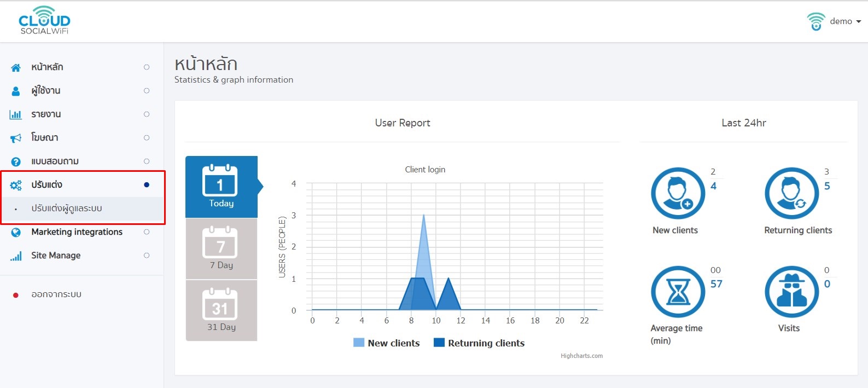
Task: Click the Returning clients value 5
Action: (x=827, y=186)
